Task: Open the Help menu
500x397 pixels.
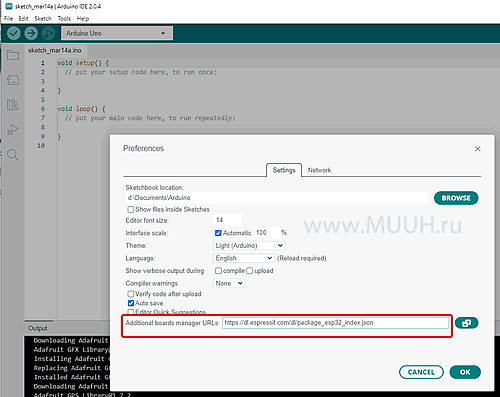Action: click(83, 19)
